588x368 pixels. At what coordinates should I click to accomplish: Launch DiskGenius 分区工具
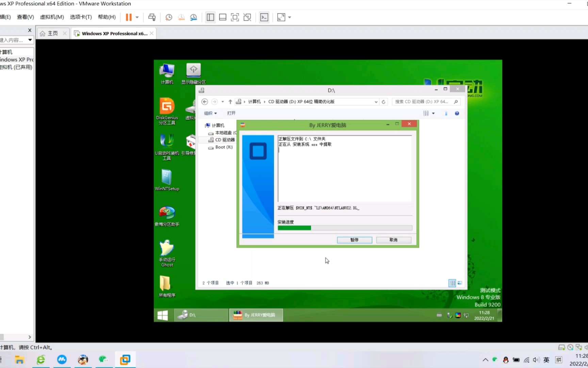[x=167, y=111]
